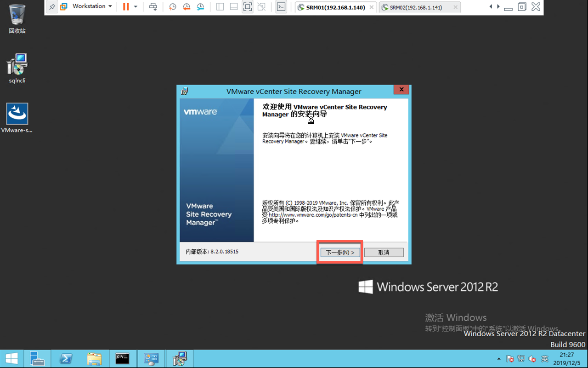Open the Windows Start button
The image size is (588, 368).
coord(11,359)
